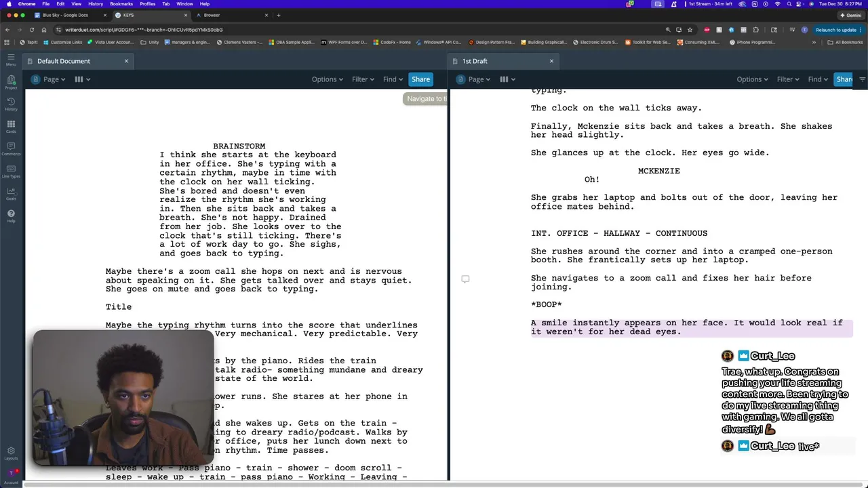Expand Page dropdown in Default Document pane
868x488 pixels.
47,79
